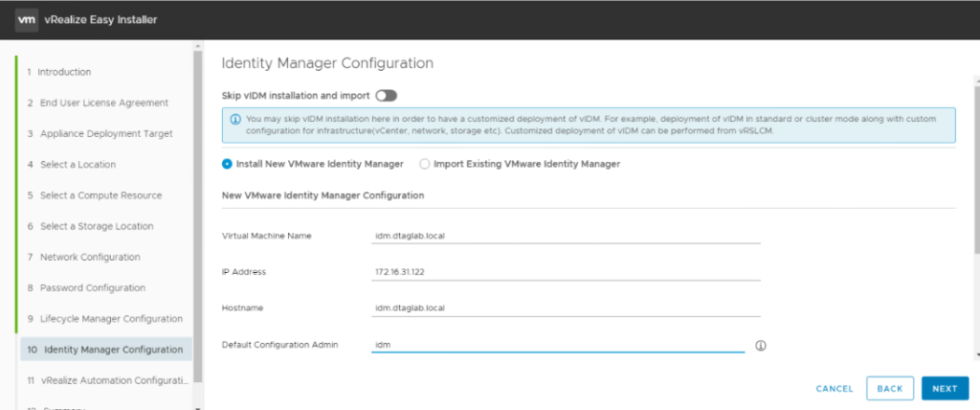The height and width of the screenshot is (410, 980).
Task: Open Appliance Deployment Target step
Action: (x=106, y=133)
